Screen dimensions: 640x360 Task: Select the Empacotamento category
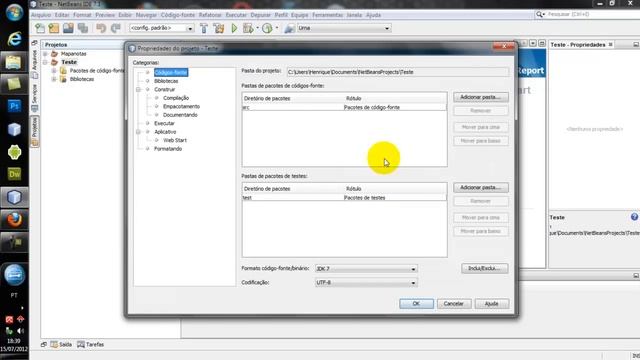pyautogui.click(x=182, y=107)
